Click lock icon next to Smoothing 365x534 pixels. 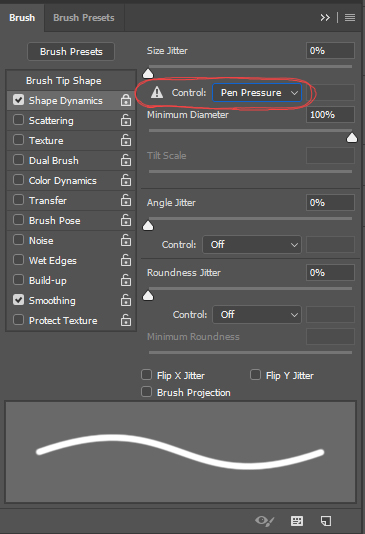click(126, 300)
